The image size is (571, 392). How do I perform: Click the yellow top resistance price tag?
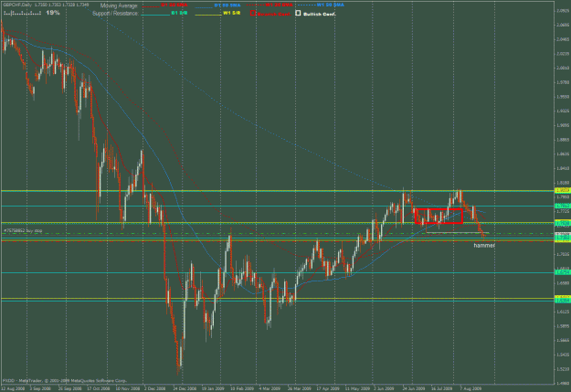pyautogui.click(x=562, y=191)
